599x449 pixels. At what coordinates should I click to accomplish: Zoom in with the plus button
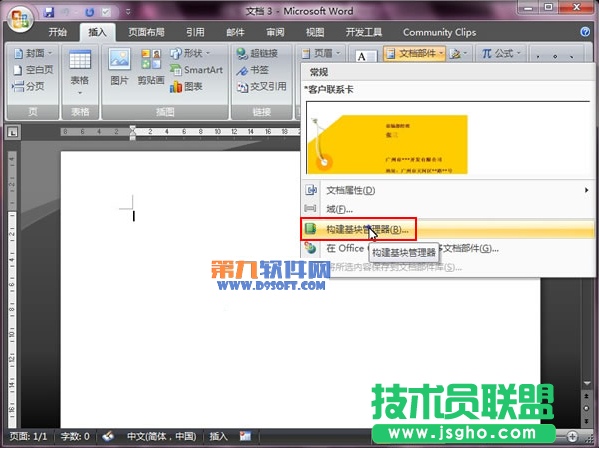click(572, 436)
